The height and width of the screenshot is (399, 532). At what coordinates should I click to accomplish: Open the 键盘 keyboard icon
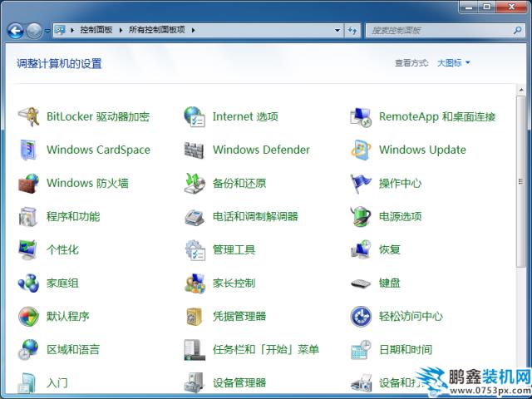coord(361,283)
